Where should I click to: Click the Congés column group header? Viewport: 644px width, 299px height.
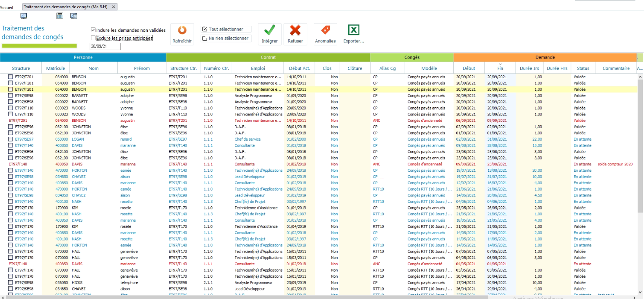[412, 57]
